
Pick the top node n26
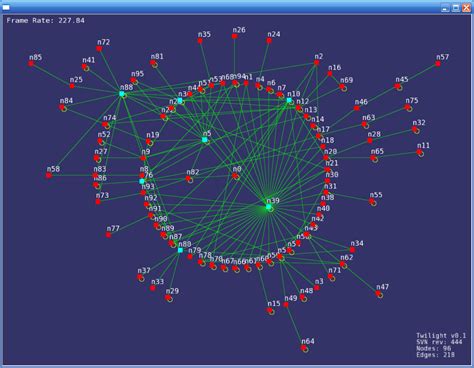234,36
